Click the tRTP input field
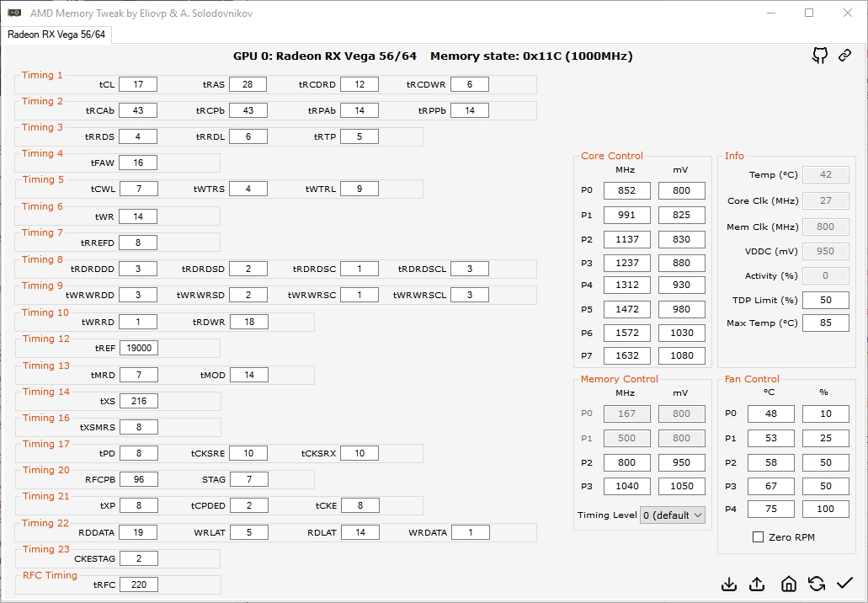This screenshot has height=603, width=868. click(x=359, y=136)
